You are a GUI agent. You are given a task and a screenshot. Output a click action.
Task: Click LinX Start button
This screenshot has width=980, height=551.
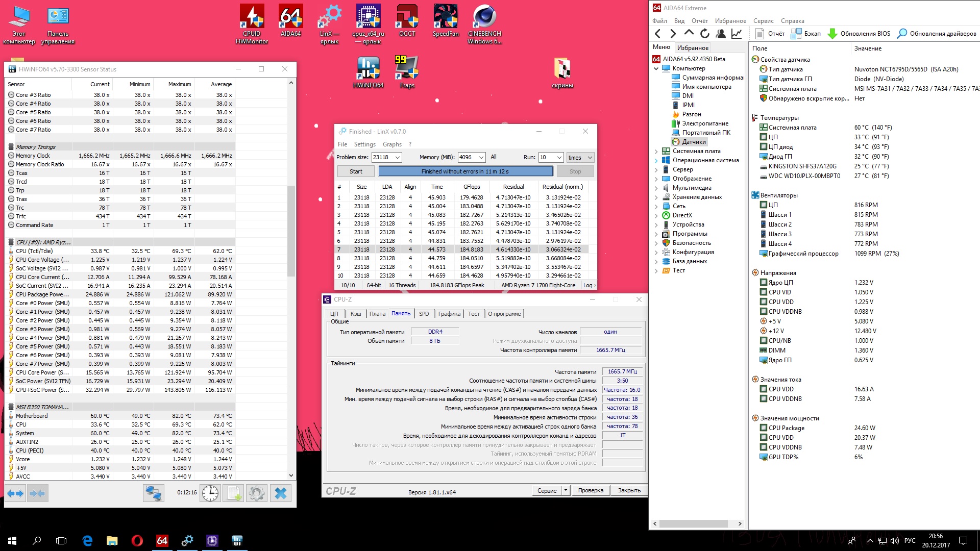(356, 171)
